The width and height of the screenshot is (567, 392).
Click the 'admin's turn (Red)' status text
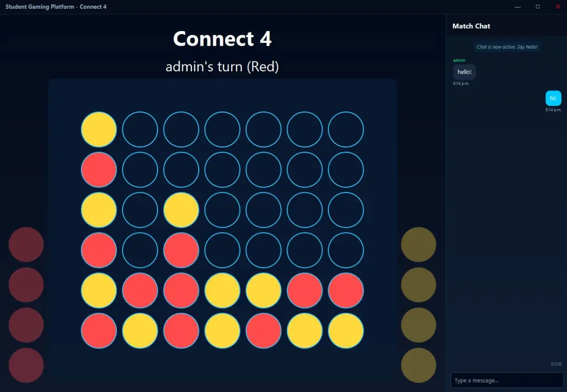click(222, 67)
